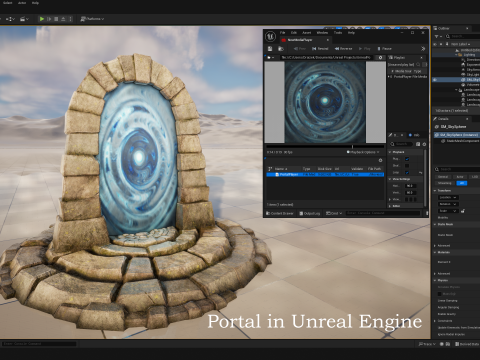Toggle the Shuffle checkbox under Playback
This screenshot has width=480, height=360.
pos(407,166)
